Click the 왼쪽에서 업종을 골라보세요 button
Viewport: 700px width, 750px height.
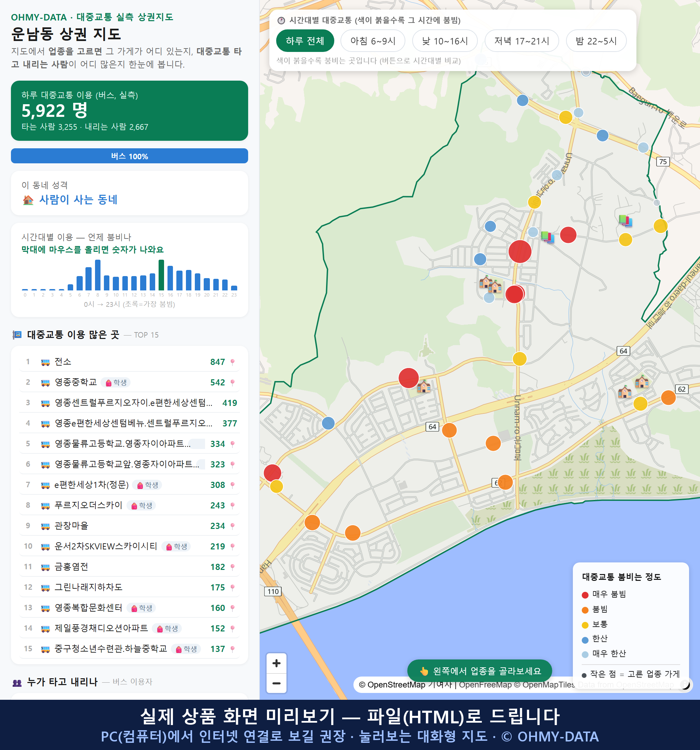480,671
